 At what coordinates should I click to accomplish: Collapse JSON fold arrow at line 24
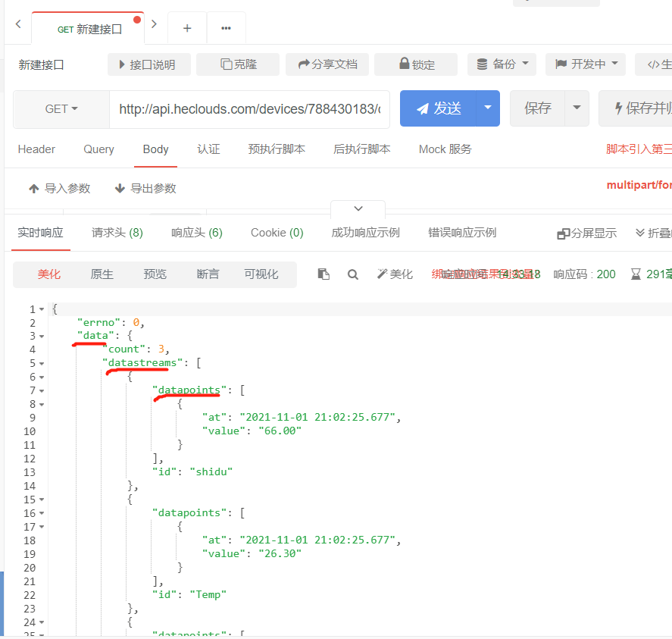42,622
